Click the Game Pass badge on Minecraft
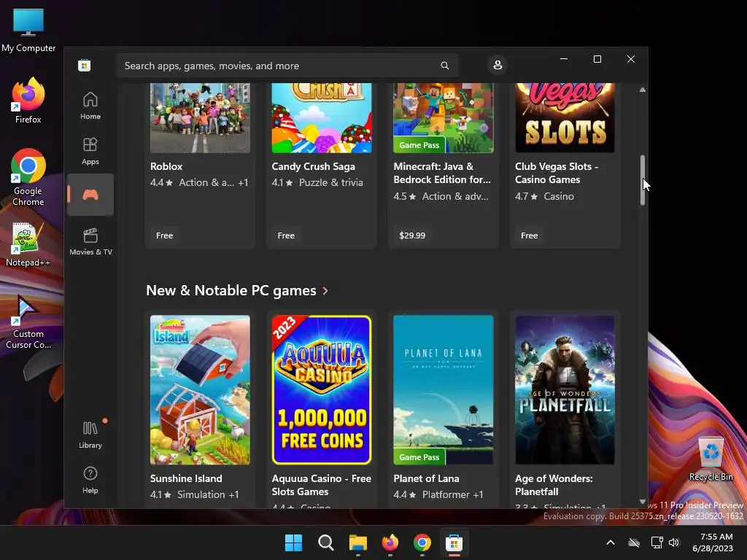Viewport: 747px width, 560px height. pyautogui.click(x=419, y=145)
